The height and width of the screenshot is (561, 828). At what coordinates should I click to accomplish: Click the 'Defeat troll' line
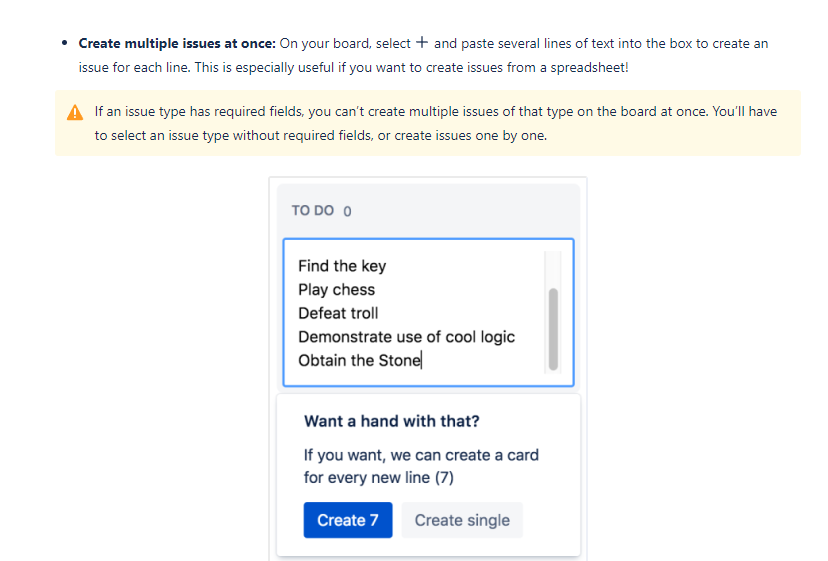(x=338, y=313)
